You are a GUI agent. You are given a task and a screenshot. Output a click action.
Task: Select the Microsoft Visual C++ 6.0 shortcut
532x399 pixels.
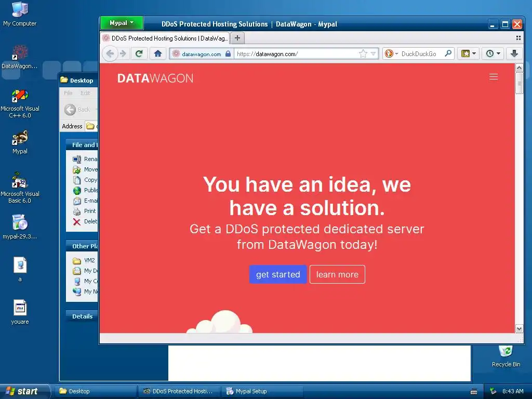pos(20,103)
